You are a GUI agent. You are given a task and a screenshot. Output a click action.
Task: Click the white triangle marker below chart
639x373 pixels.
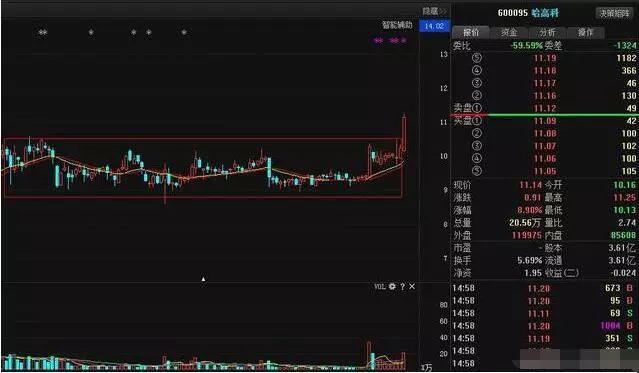click(203, 279)
